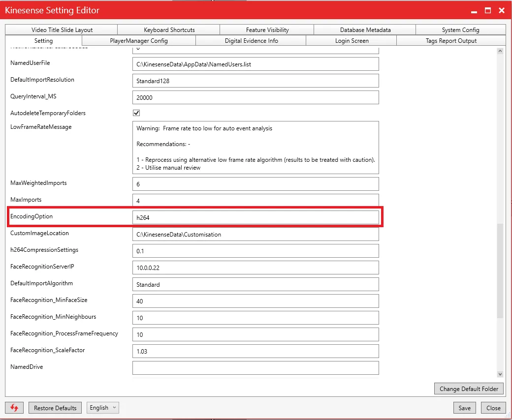The image size is (512, 420).
Task: Select the Database Metadata tab
Action: tap(365, 30)
